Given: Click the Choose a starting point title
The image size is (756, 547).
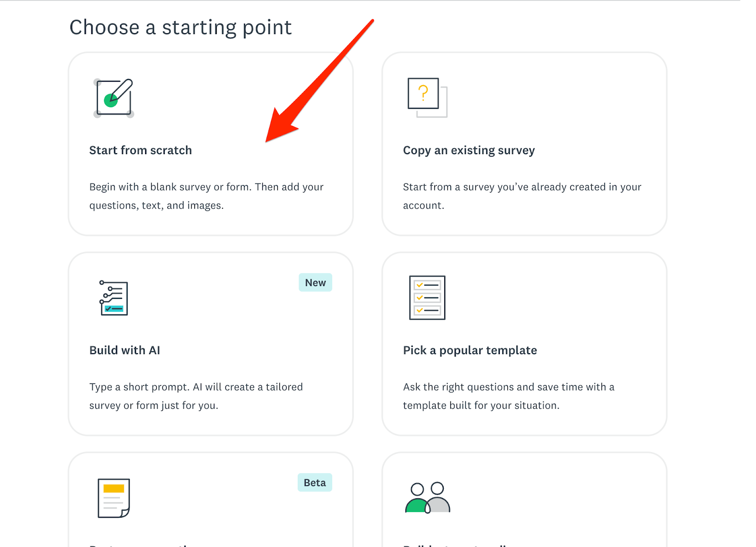Looking at the screenshot, I should (x=180, y=27).
